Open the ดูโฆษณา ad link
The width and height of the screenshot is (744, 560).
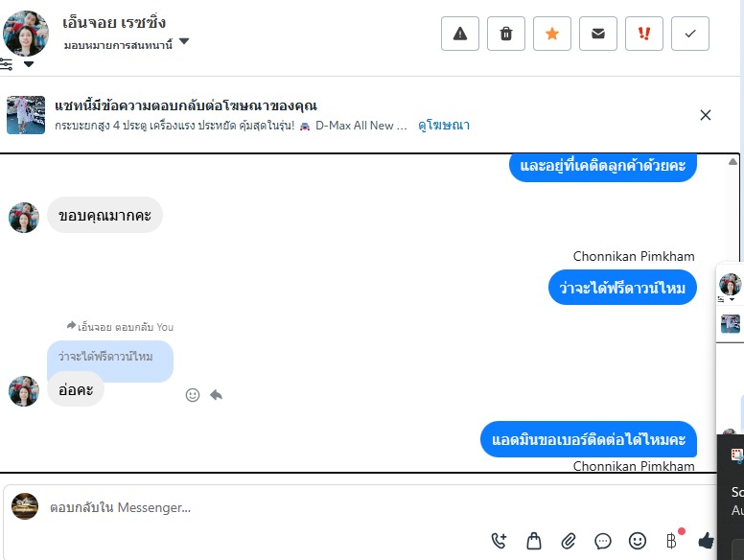click(x=444, y=126)
